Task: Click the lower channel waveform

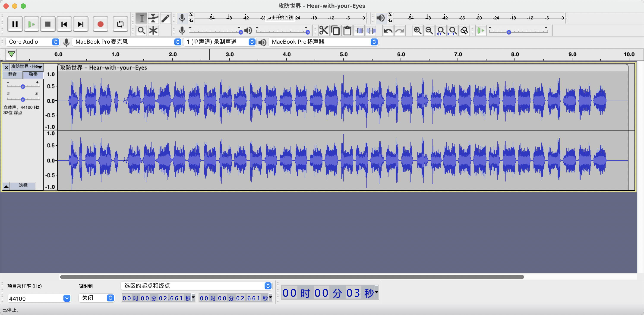Action: click(343, 160)
